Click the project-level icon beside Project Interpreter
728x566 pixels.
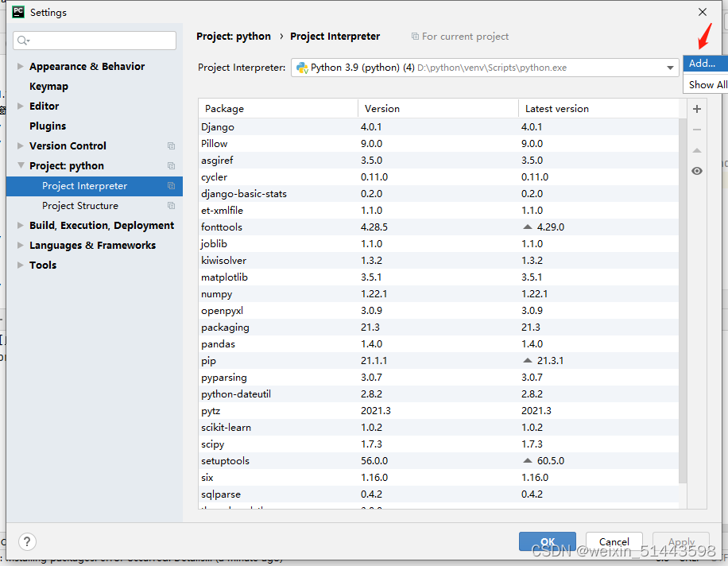171,186
